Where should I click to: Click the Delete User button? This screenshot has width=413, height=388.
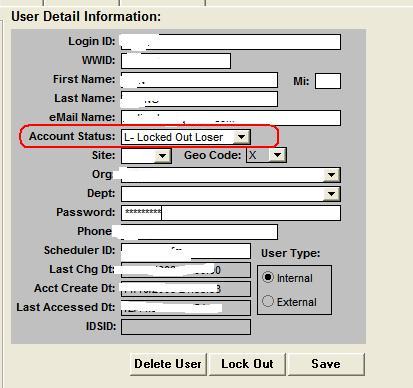[168, 364]
